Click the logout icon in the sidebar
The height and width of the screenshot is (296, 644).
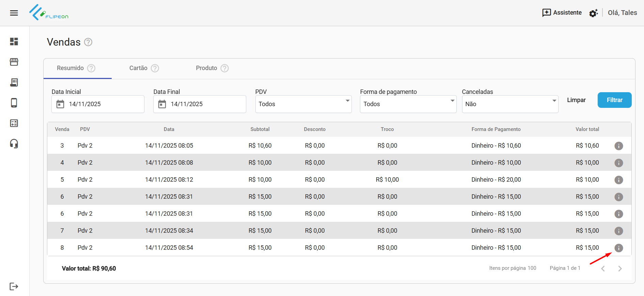click(x=14, y=286)
